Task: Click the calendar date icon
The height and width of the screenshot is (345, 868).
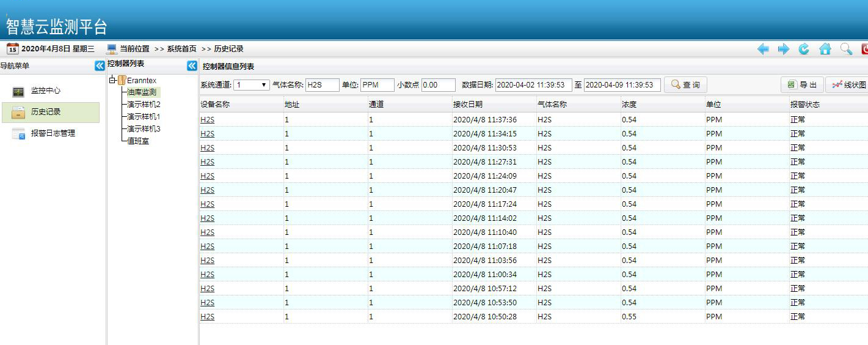Action: click(x=12, y=49)
